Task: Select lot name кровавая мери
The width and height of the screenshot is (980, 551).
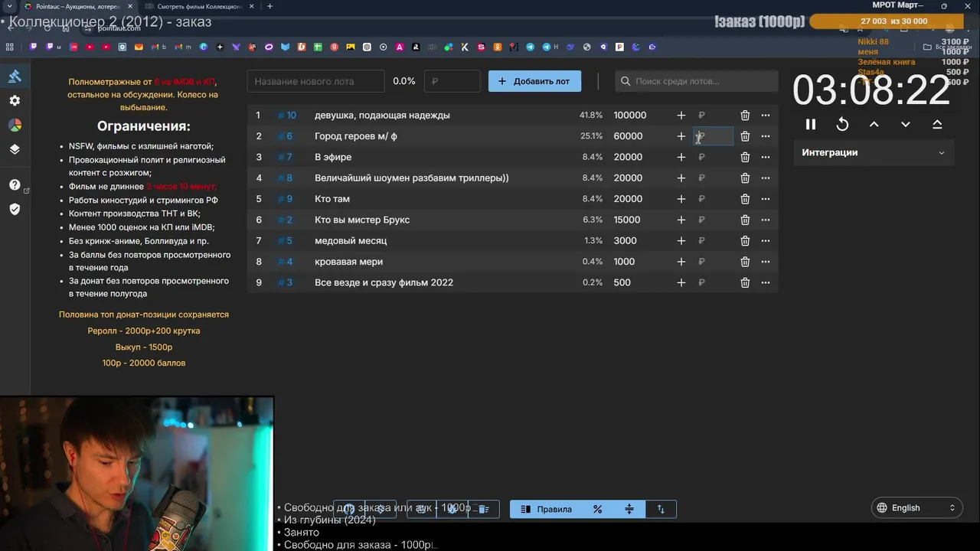Action: (x=348, y=262)
